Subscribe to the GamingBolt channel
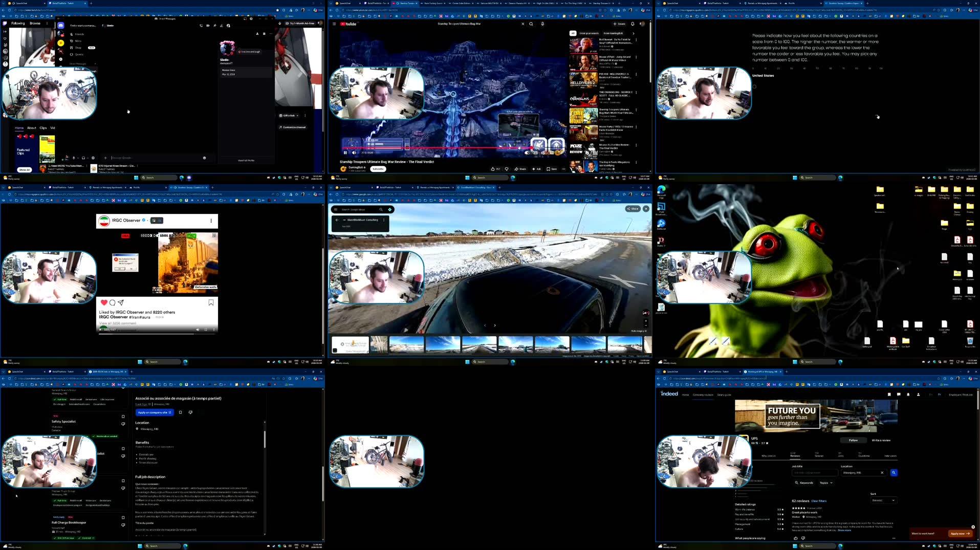Viewport: 980px width, 550px height. pos(378,169)
